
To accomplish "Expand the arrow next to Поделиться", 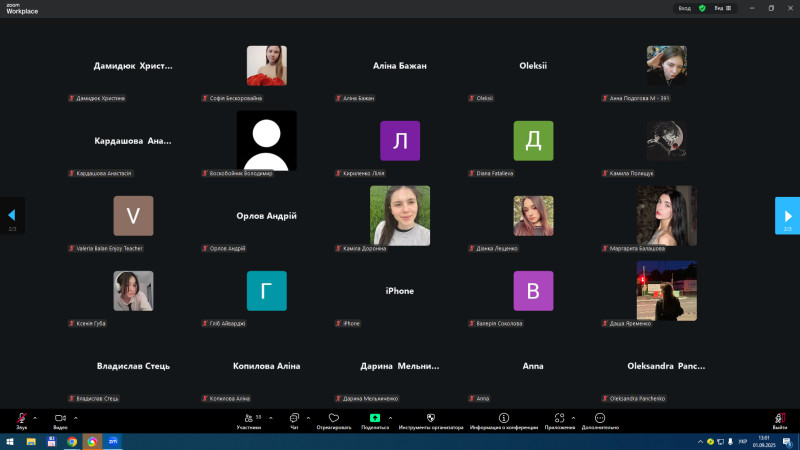I will [x=391, y=417].
